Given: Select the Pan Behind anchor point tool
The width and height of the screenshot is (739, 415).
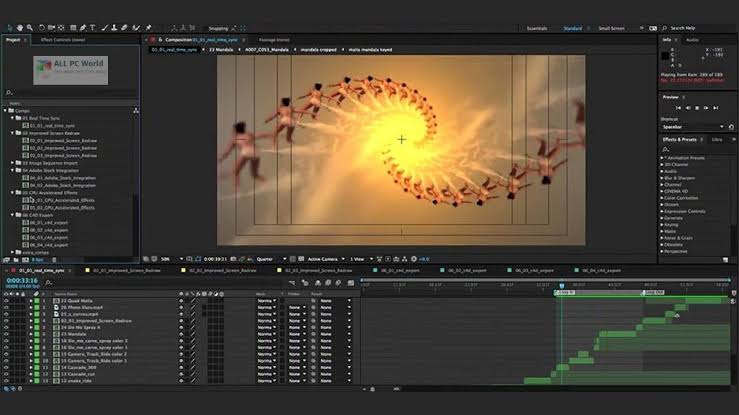Looking at the screenshot, I should coord(61,28).
